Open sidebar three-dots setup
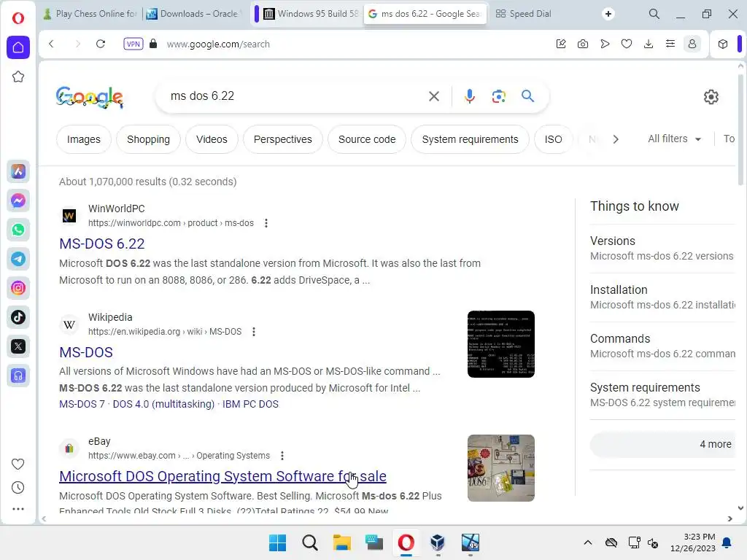 18,508
